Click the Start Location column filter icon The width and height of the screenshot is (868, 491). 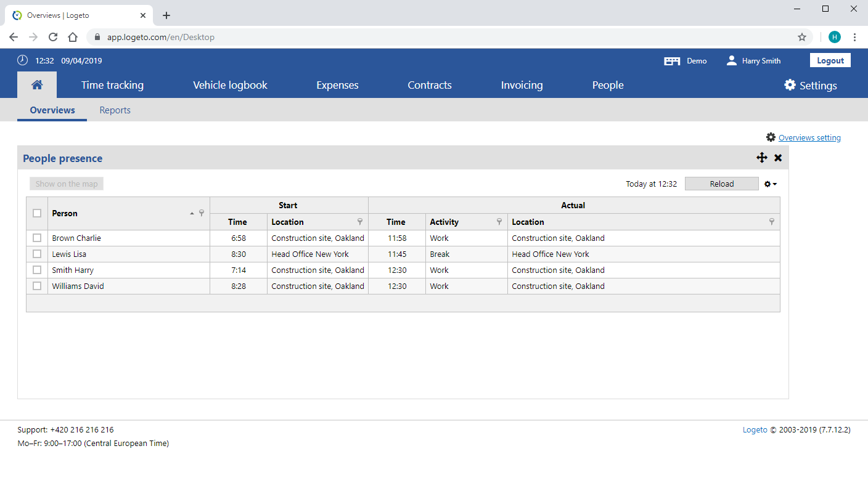pyautogui.click(x=360, y=222)
